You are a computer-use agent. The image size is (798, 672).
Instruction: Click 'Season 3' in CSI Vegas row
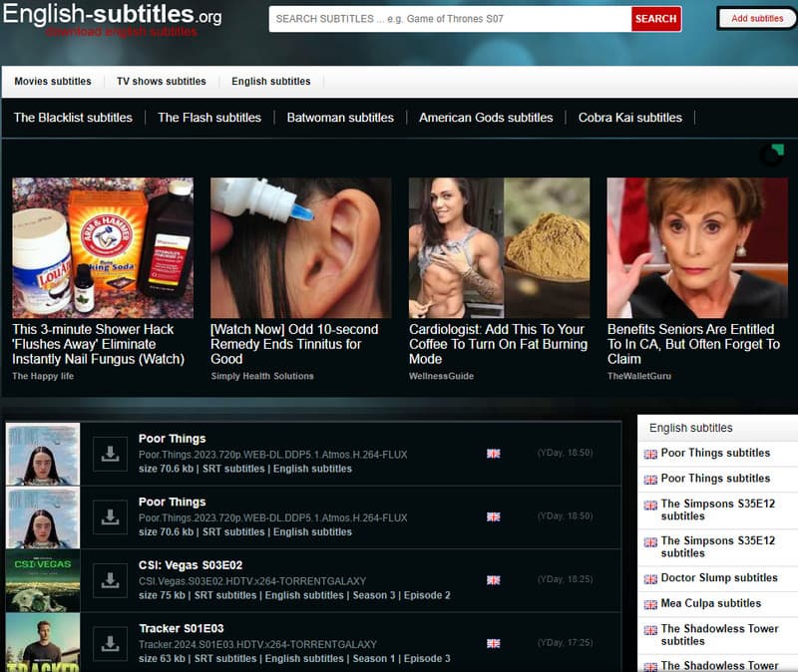tap(373, 595)
